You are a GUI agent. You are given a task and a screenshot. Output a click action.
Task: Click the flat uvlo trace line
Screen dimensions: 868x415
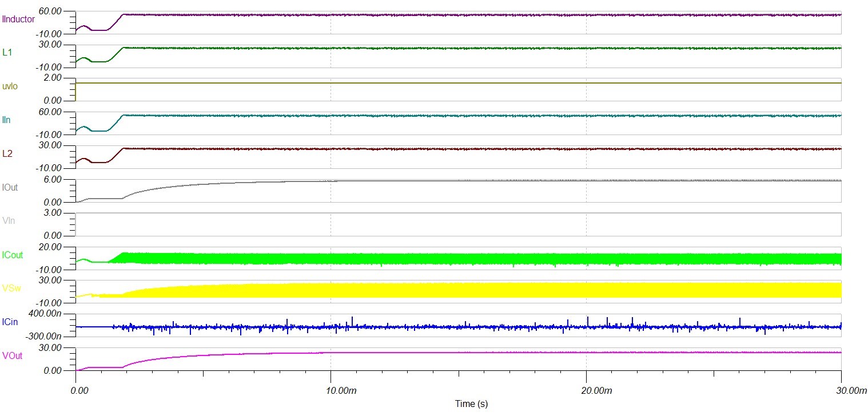click(x=457, y=83)
